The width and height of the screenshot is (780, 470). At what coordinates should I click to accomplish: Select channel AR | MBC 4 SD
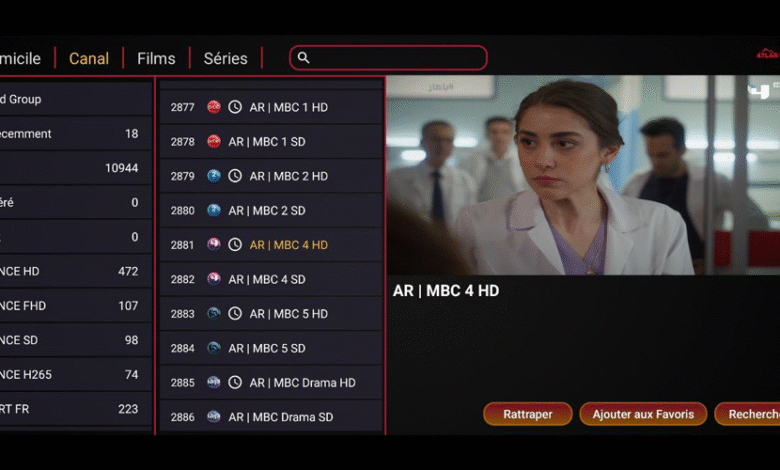(x=270, y=280)
